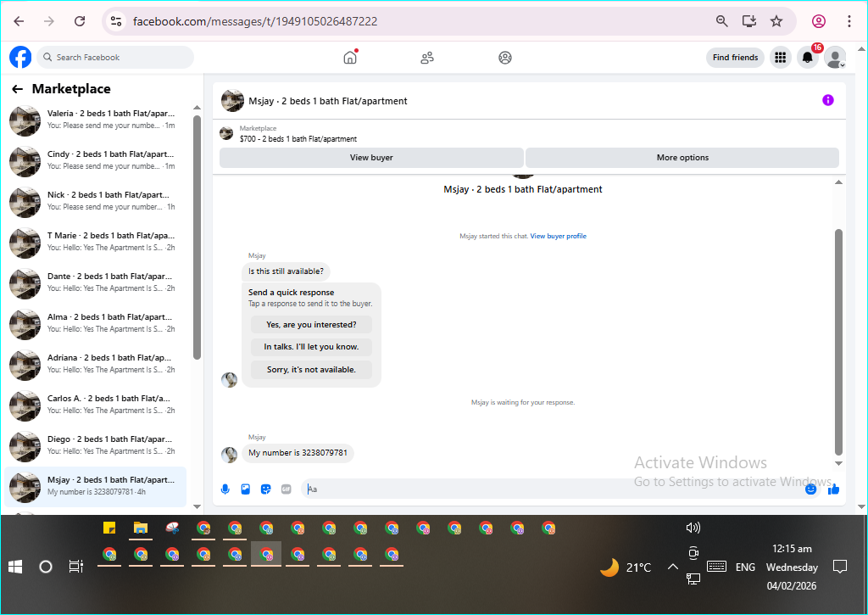Click the Facebook logo icon
Viewport: 868px width, 615px height.
[20, 57]
